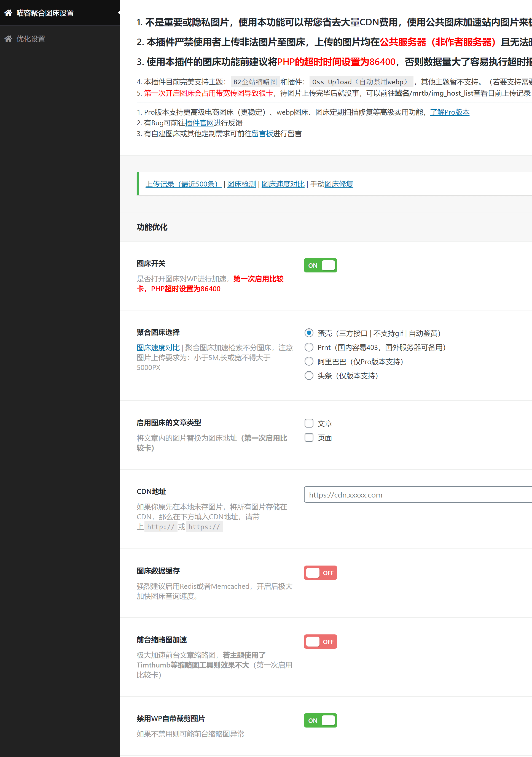Check the 文章 post type checkbox
Screen dimensions: 532x757
pos(309,423)
